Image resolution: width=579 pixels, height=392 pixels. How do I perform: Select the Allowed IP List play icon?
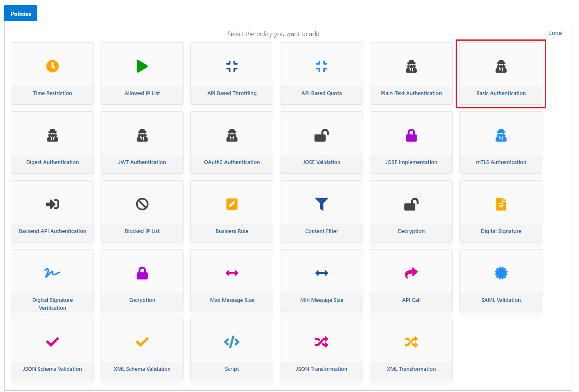pos(142,66)
